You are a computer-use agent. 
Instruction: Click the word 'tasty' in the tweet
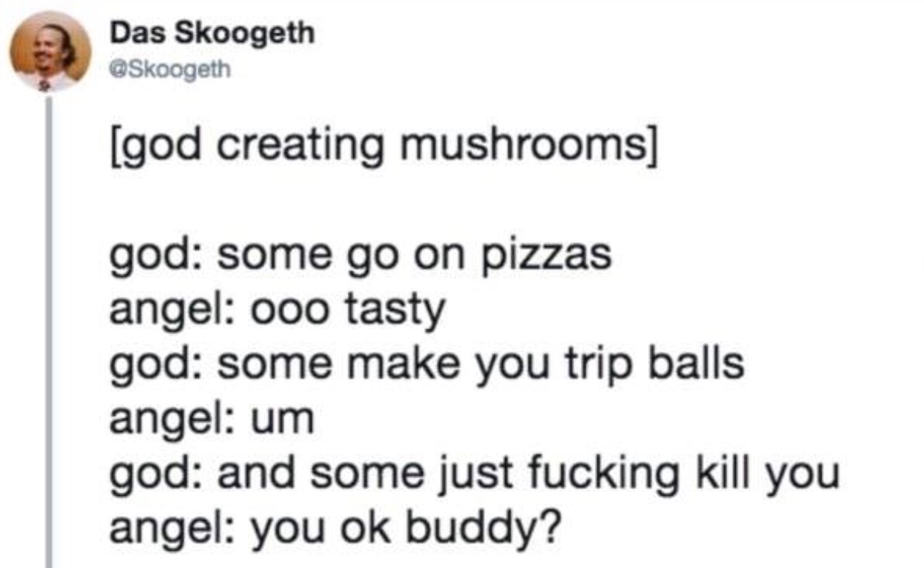tap(396, 311)
